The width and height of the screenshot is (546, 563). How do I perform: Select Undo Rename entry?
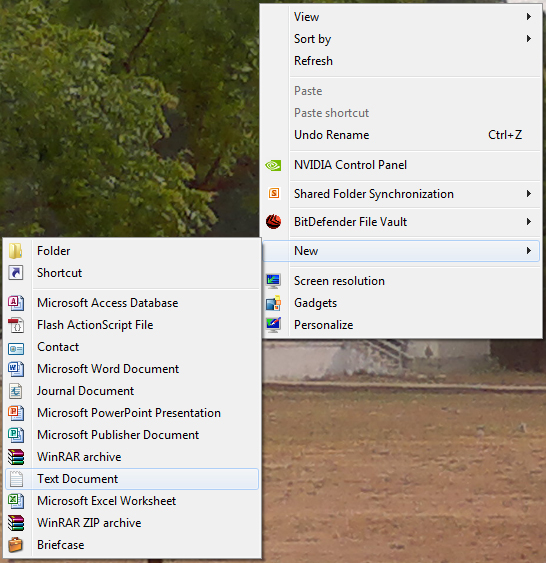pos(401,135)
